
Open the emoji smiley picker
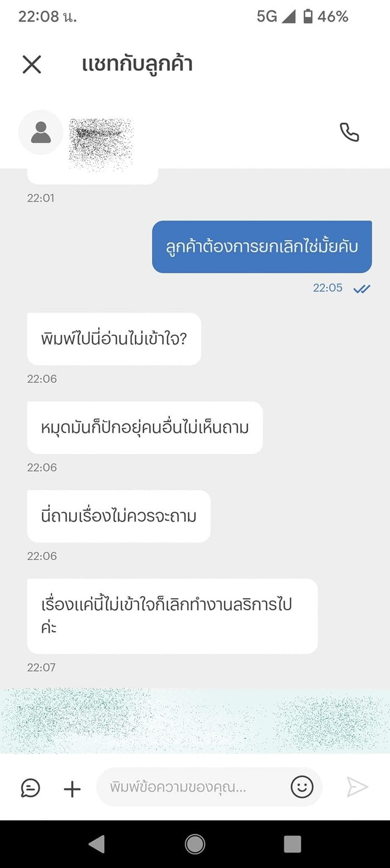301,787
